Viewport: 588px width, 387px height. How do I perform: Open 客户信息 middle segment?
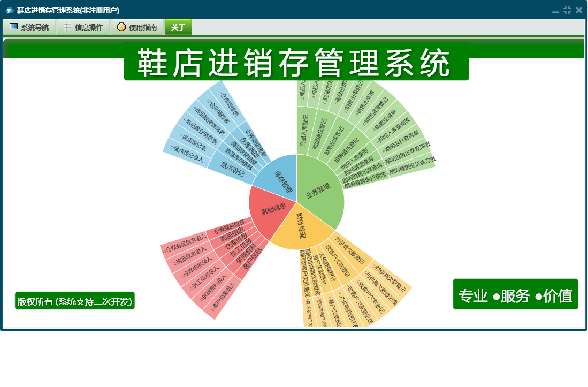(252, 259)
